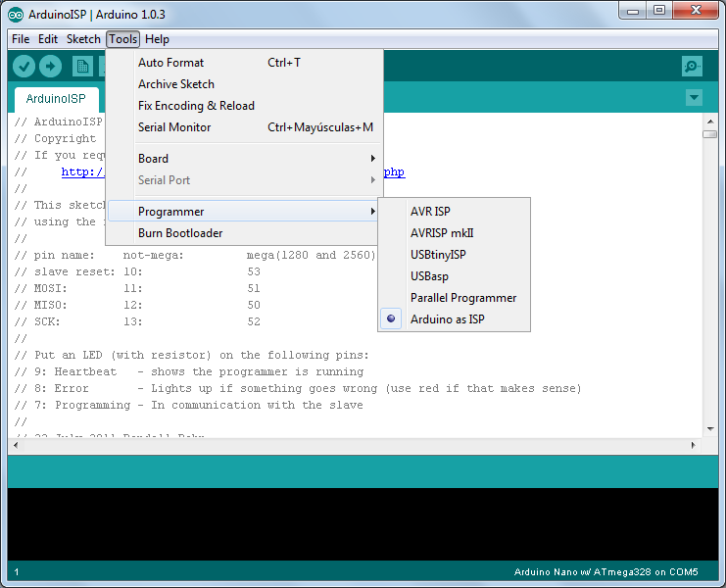Choose AVR ISP programmer
Screen dimensions: 726x588
pyautogui.click(x=455, y=211)
